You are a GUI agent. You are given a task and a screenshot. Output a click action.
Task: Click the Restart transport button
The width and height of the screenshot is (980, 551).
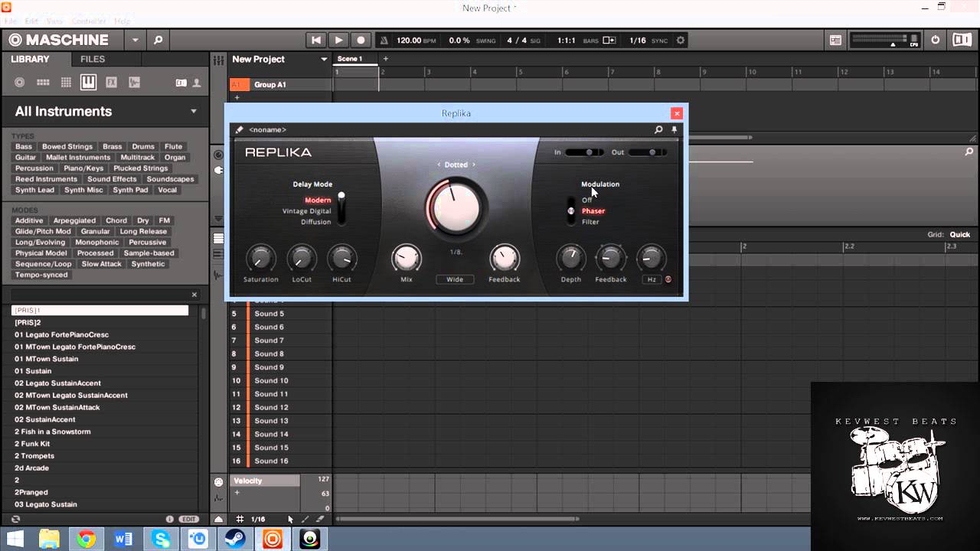coord(315,40)
